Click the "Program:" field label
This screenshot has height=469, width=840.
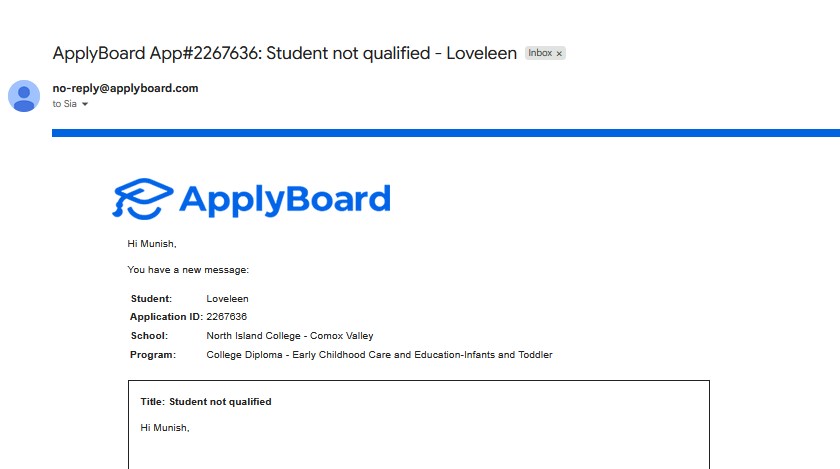click(153, 355)
